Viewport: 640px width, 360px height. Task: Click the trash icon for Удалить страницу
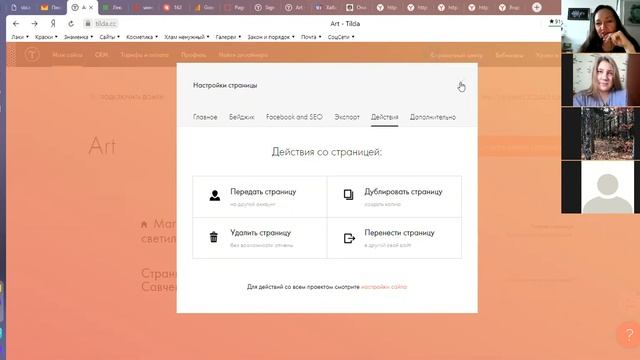coord(213,237)
